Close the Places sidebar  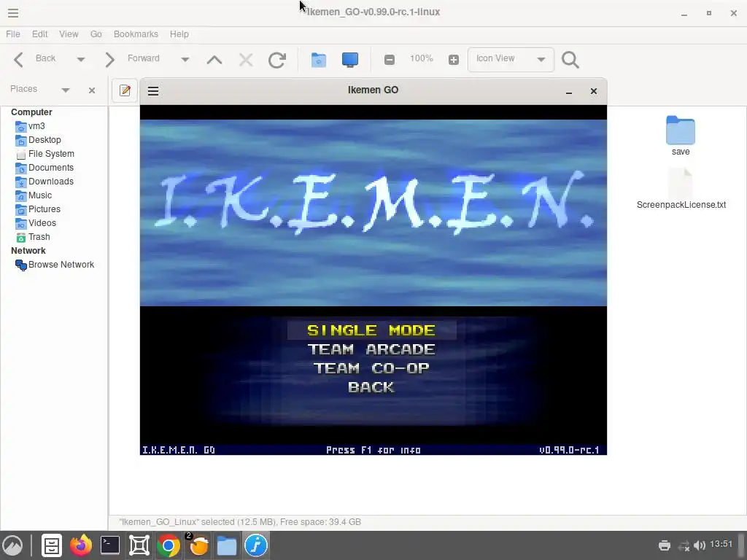[92, 90]
